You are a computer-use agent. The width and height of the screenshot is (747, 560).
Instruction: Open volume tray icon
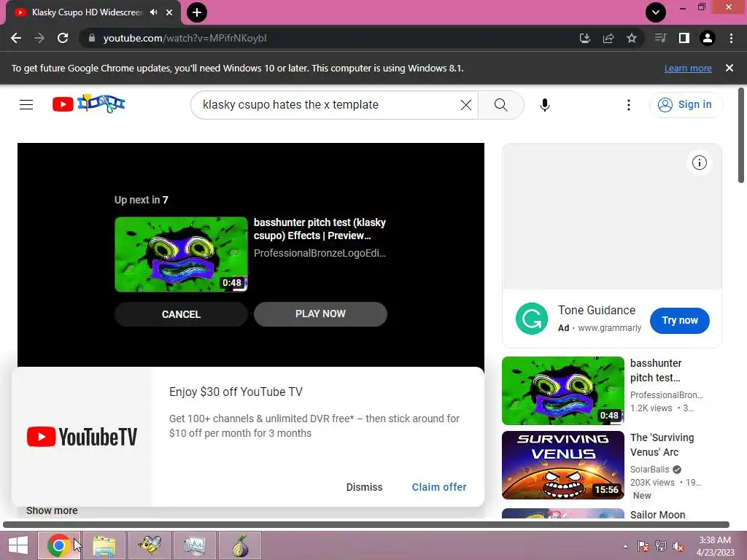[x=678, y=546]
